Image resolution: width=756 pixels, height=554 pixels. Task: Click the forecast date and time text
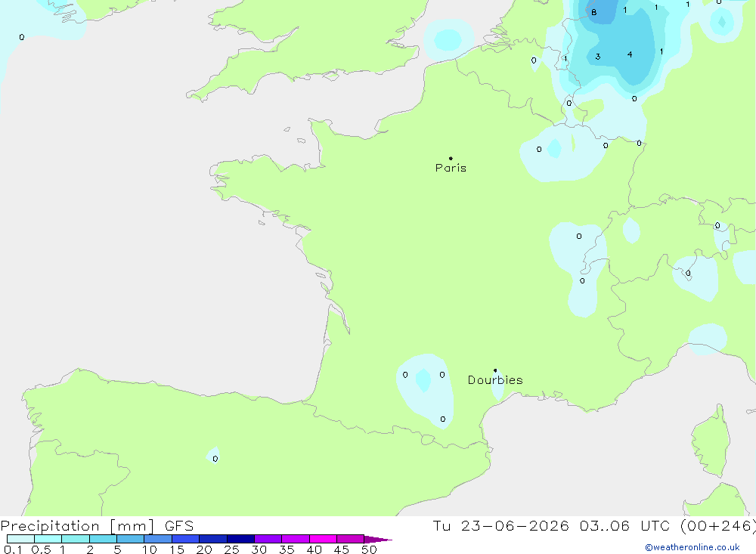(594, 525)
